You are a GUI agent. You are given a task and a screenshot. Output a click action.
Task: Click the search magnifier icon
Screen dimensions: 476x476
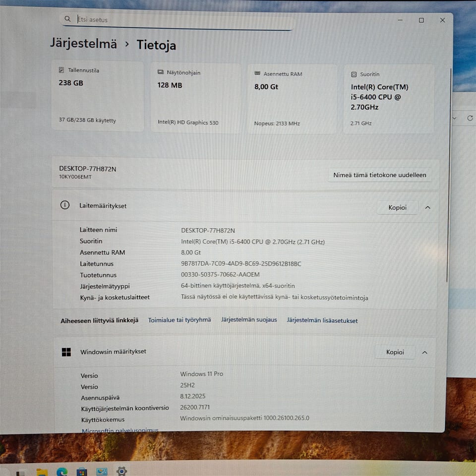(x=67, y=19)
